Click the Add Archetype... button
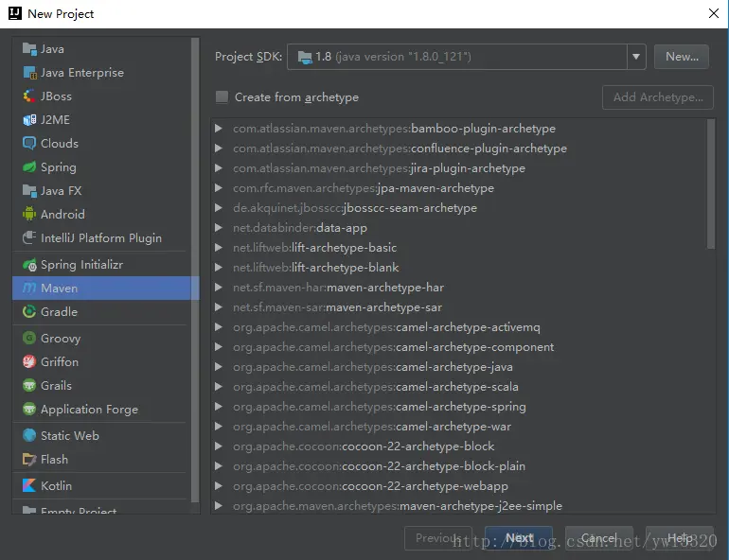 click(x=658, y=97)
